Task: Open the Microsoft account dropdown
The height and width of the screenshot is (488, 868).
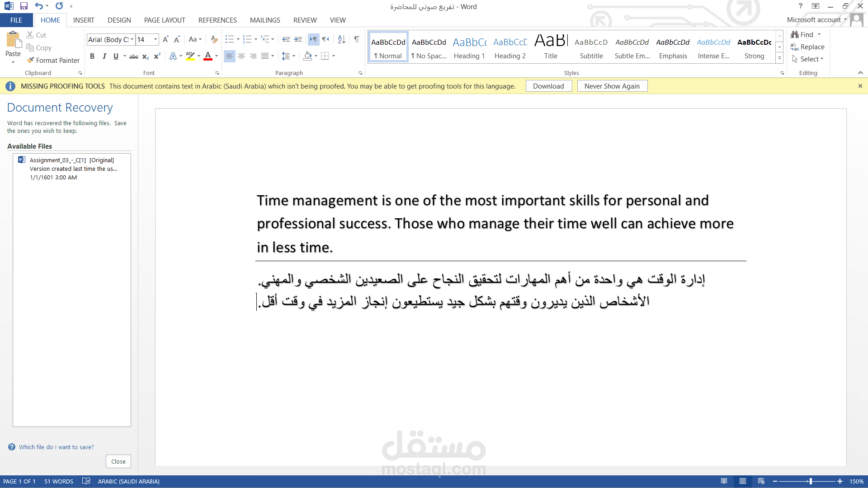Action: click(x=817, y=20)
